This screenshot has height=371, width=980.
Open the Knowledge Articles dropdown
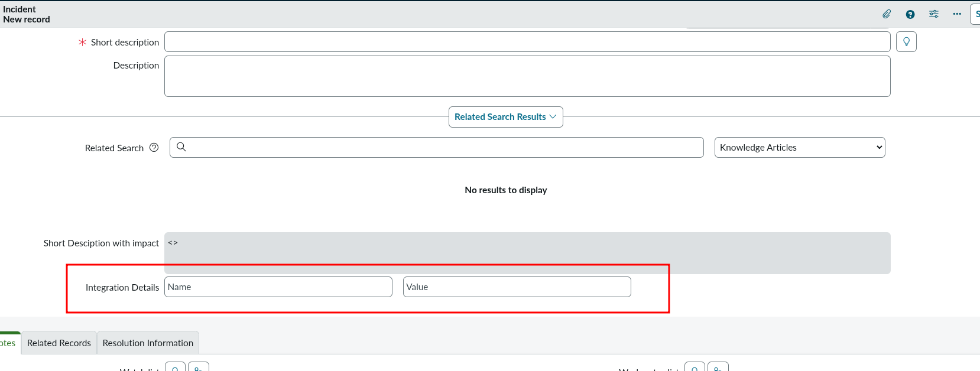point(800,148)
